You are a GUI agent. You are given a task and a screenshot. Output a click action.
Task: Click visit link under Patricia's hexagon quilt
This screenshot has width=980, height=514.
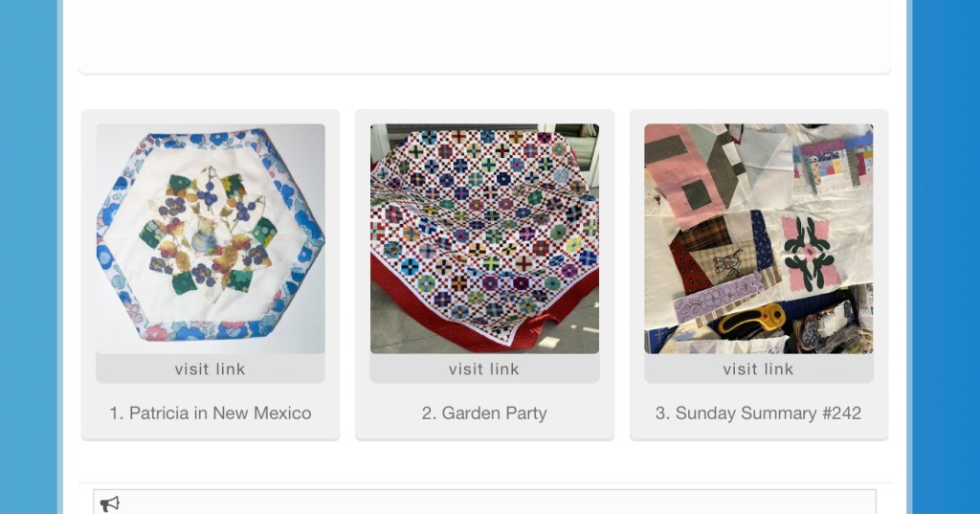tap(211, 369)
